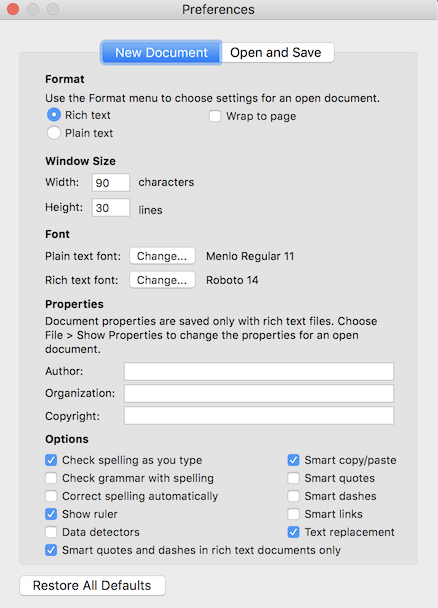This screenshot has height=608, width=438.
Task: Uncheck the Show ruler option
Action: click(x=51, y=514)
